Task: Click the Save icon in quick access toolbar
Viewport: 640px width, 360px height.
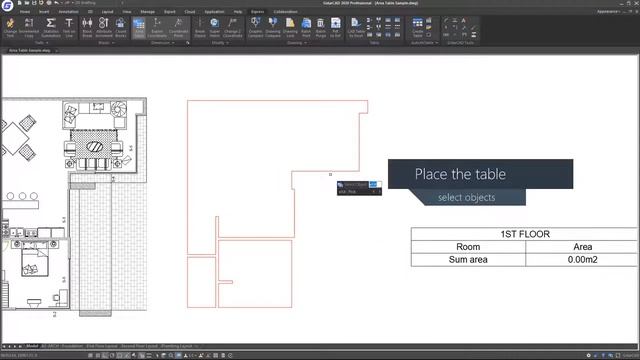Action: tap(34, 3)
